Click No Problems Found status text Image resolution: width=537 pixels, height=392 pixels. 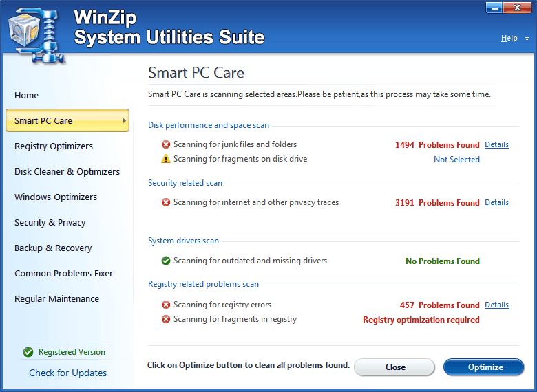click(443, 261)
